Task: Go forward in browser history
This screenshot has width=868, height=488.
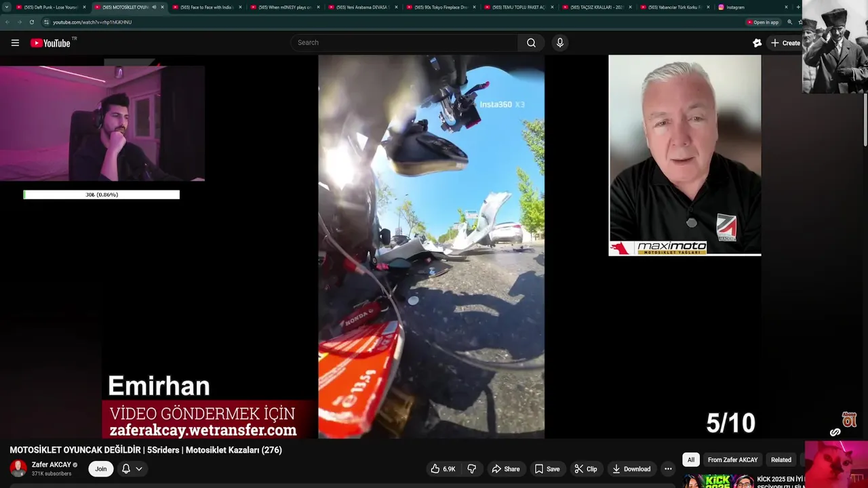Action: (x=20, y=22)
